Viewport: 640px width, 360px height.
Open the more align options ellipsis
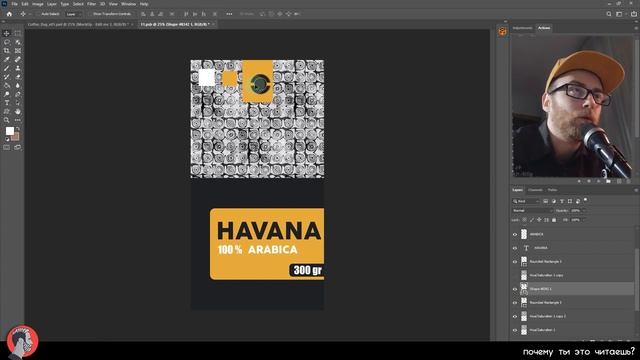tap(229, 14)
